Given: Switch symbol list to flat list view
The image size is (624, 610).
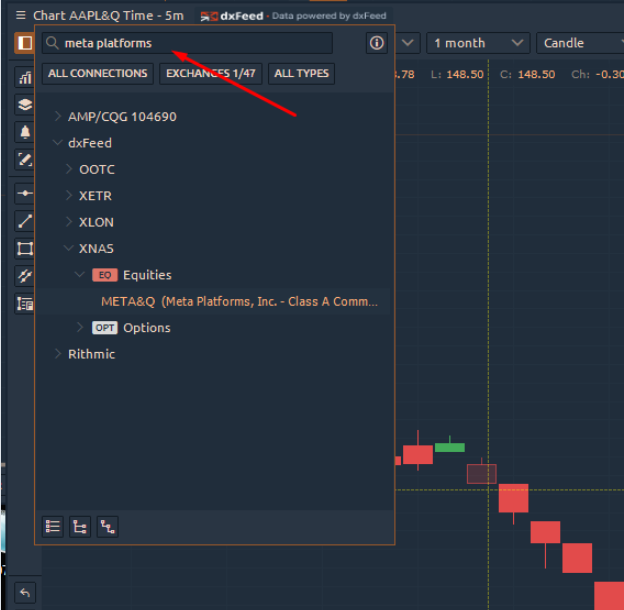Looking at the screenshot, I should tap(53, 526).
